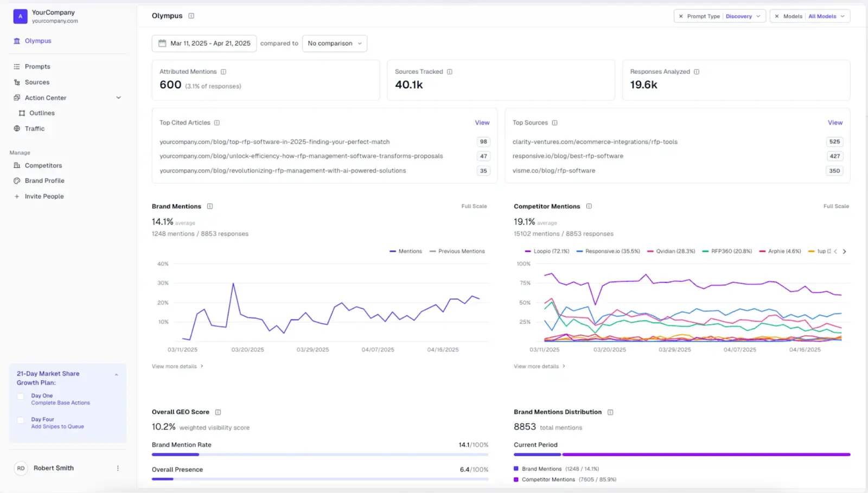Clear the Prompt Type filter with its X

(681, 16)
